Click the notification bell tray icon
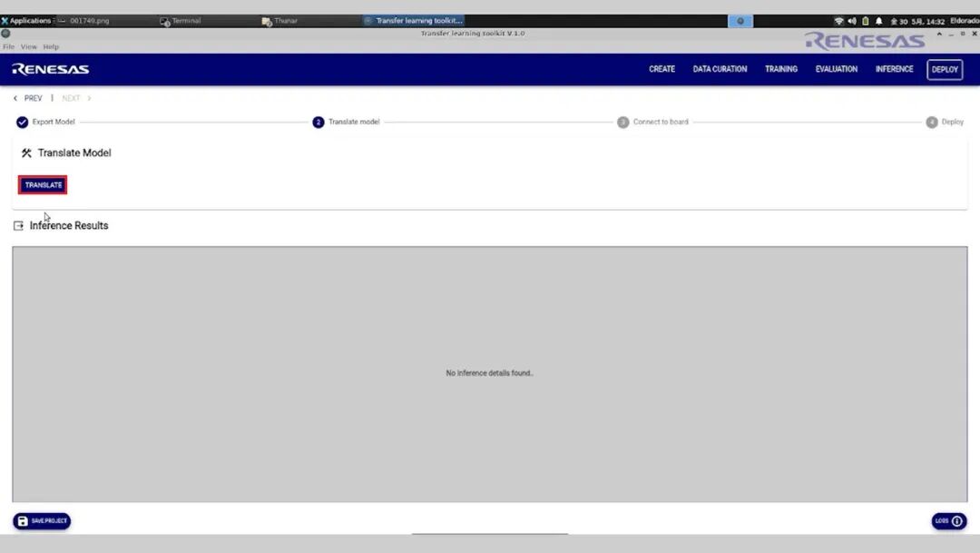This screenshot has height=553, width=980. [879, 21]
